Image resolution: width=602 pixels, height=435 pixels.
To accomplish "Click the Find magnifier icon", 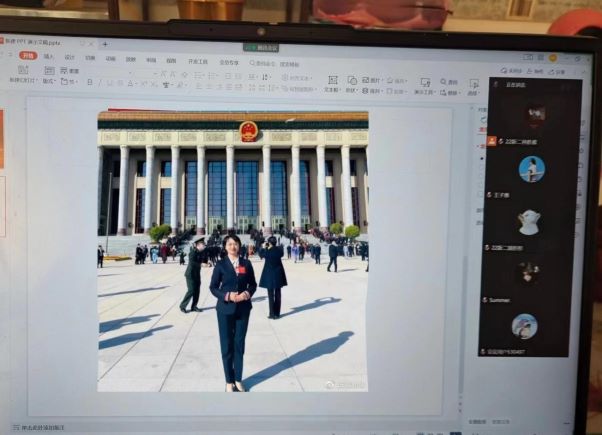I will click(443, 82).
